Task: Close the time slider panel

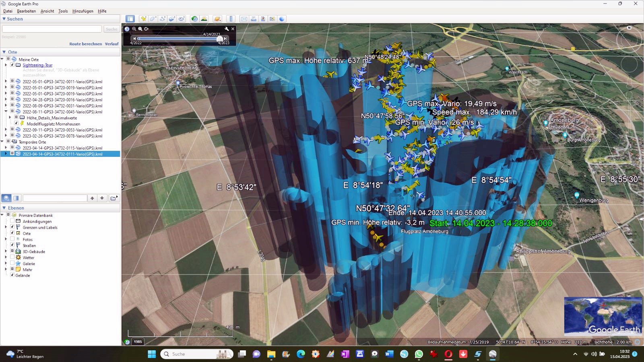Action: 233,29
